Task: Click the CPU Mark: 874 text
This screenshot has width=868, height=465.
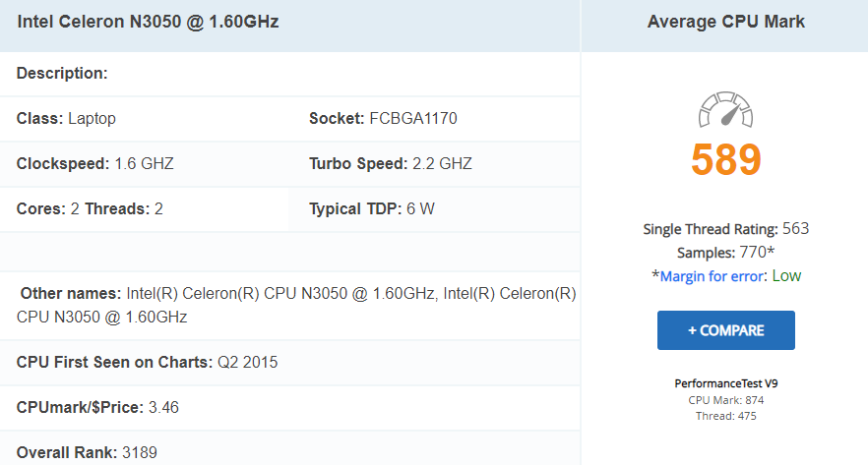Action: pyautogui.click(x=726, y=400)
